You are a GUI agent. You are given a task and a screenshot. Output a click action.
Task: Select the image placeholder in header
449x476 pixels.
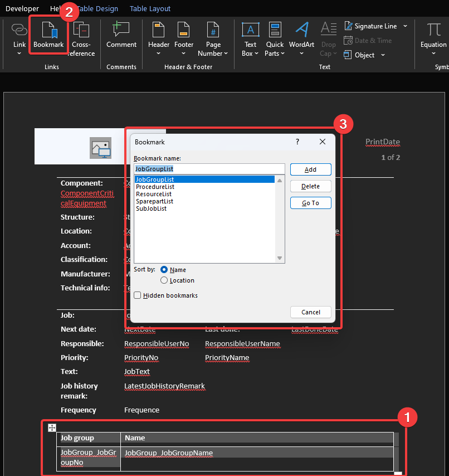click(x=100, y=148)
